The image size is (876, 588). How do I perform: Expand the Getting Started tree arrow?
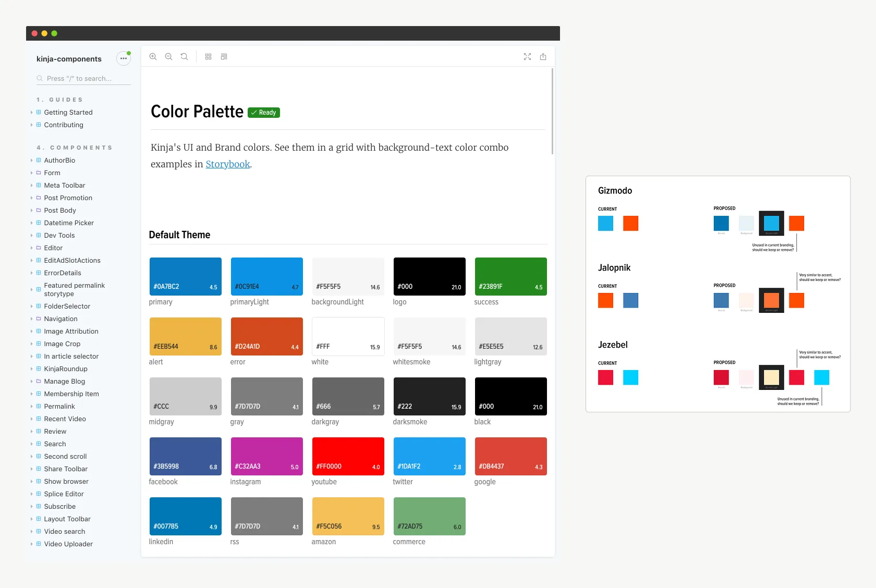click(31, 112)
